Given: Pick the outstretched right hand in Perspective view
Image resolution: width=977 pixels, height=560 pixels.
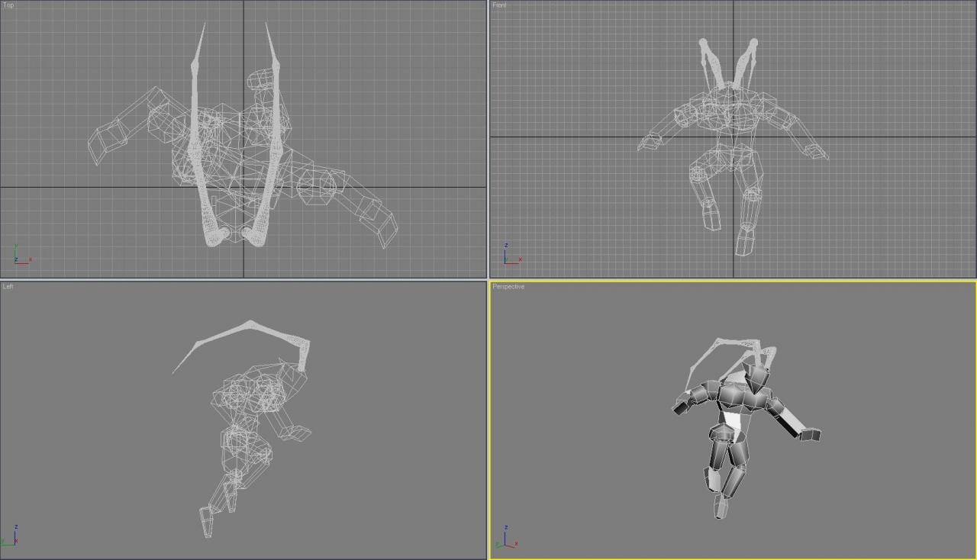Looking at the screenshot, I should coord(809,435).
